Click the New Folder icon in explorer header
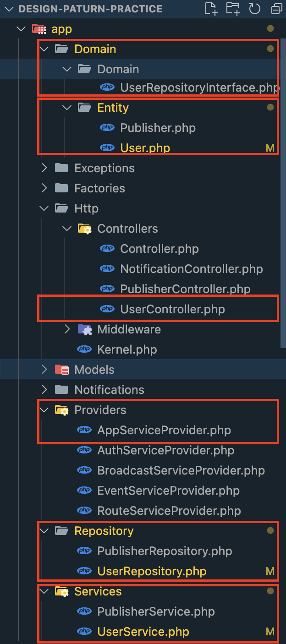This screenshot has width=286, height=644. [233, 9]
